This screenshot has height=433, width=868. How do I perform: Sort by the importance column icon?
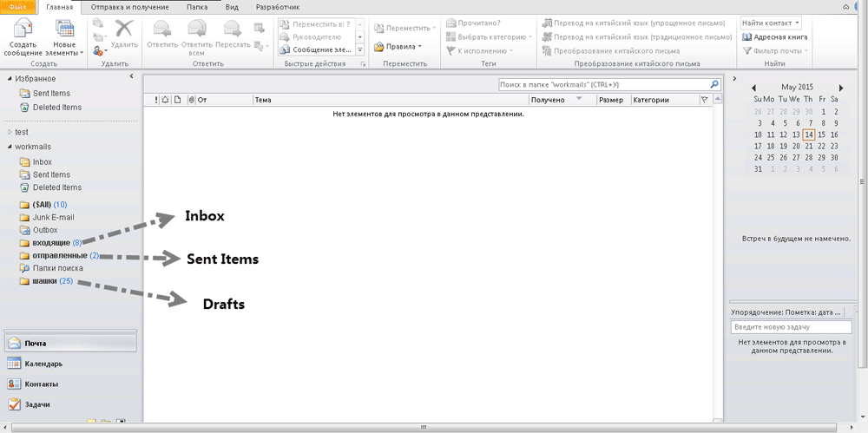156,100
